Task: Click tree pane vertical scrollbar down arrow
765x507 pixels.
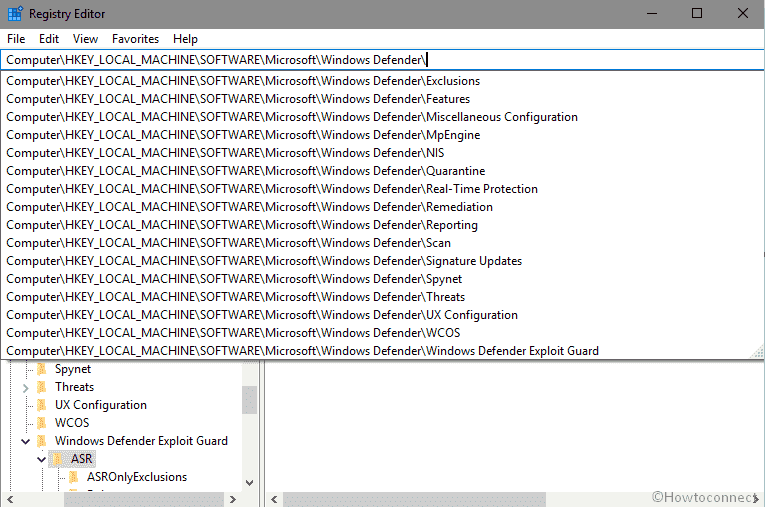Action: pos(249,483)
